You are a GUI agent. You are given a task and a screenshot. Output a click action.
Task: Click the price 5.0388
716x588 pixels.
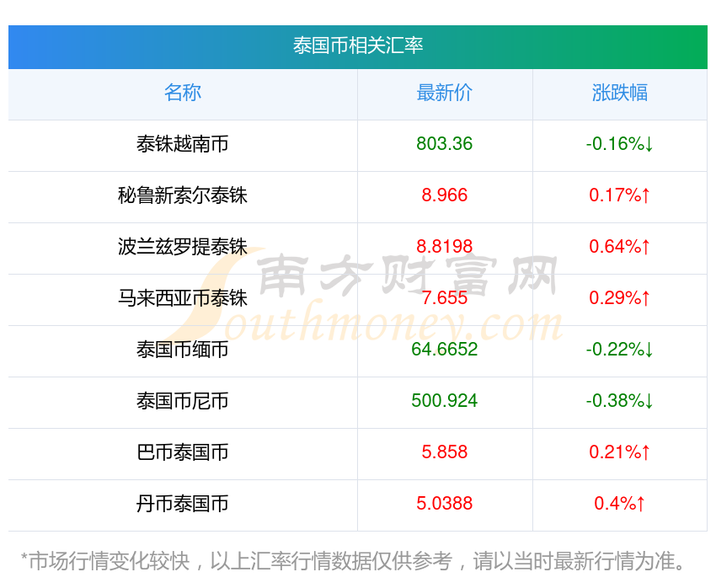point(444,504)
